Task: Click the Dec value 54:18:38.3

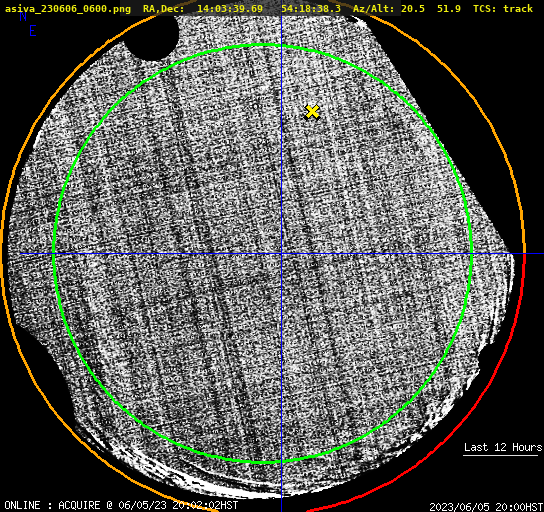Action: coord(311,8)
